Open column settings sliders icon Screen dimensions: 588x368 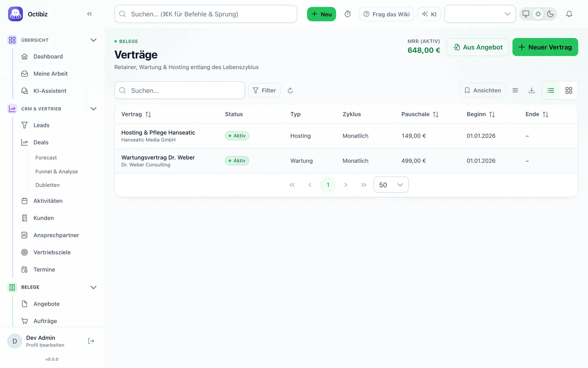click(515, 91)
